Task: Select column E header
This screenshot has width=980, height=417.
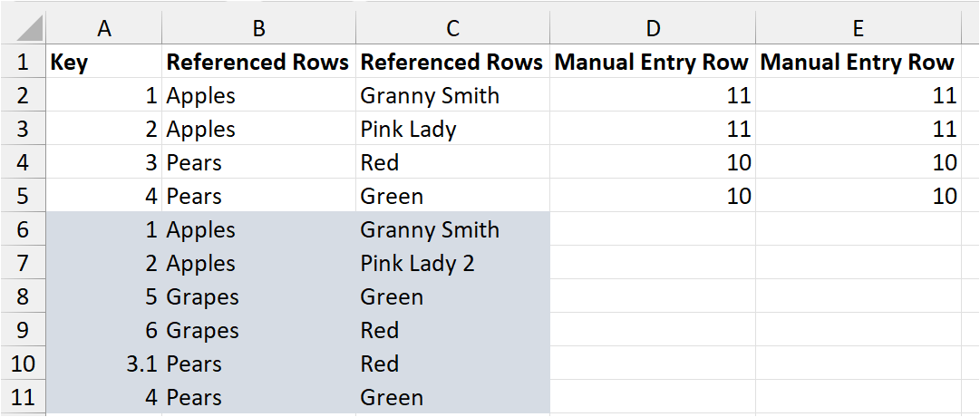Action: click(858, 29)
